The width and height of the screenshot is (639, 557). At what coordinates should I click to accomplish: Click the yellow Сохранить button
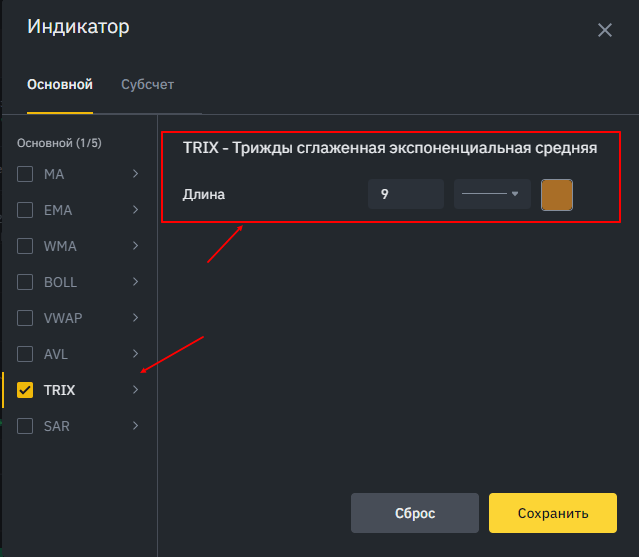coord(552,513)
